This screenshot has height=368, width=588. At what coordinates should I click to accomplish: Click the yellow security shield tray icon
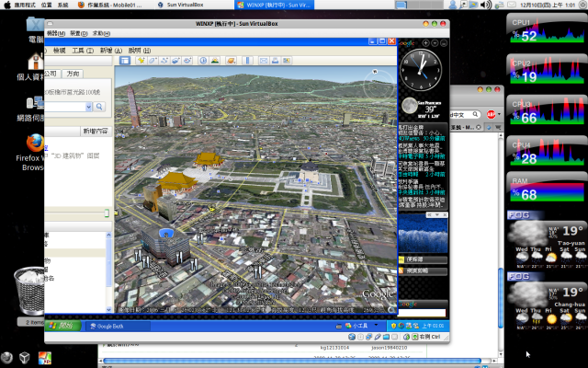tap(393, 326)
